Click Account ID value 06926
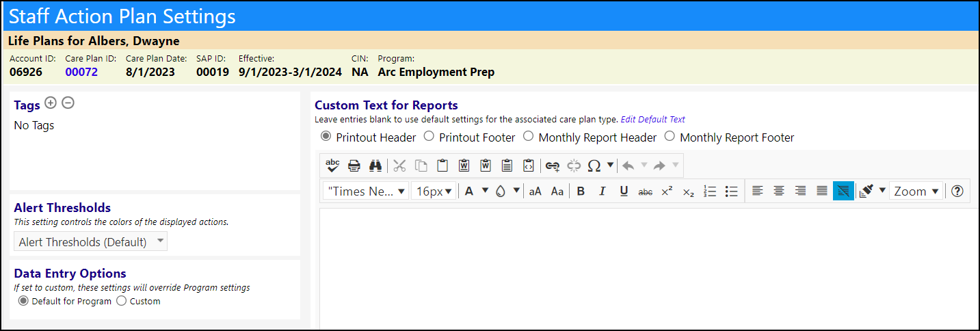Viewport: 980px width, 331px height. (x=26, y=72)
